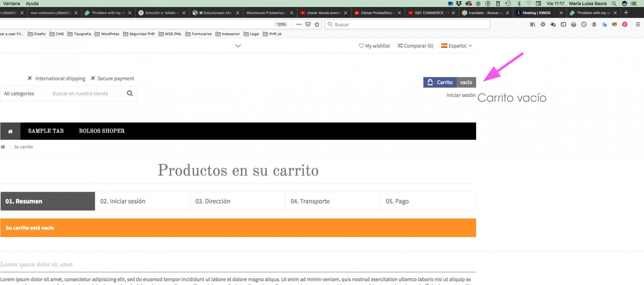Click the Bluetooth menu bar icon
The height and width of the screenshot is (285, 644).
click(x=519, y=3)
